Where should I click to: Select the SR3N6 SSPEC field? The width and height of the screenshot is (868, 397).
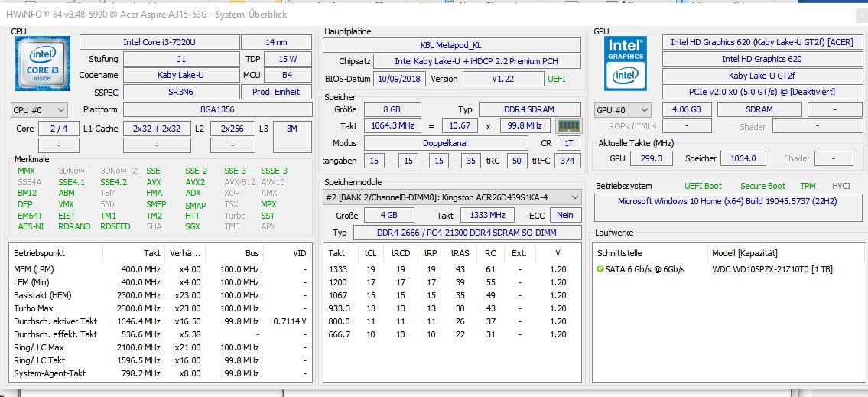pyautogui.click(x=181, y=91)
